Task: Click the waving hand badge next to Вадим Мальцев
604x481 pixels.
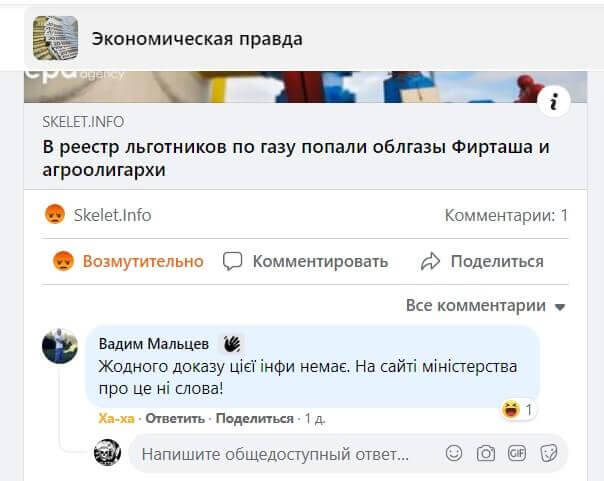Action: pyautogui.click(x=231, y=343)
